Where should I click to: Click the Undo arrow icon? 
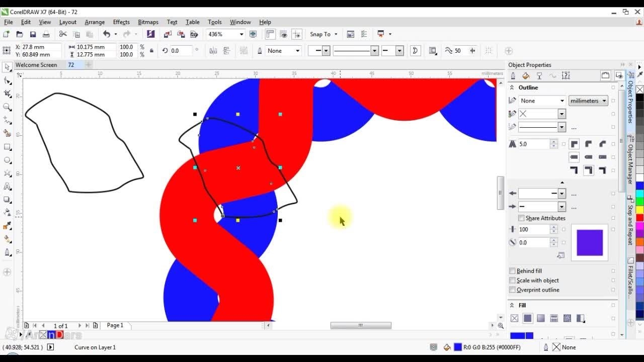[x=107, y=34]
